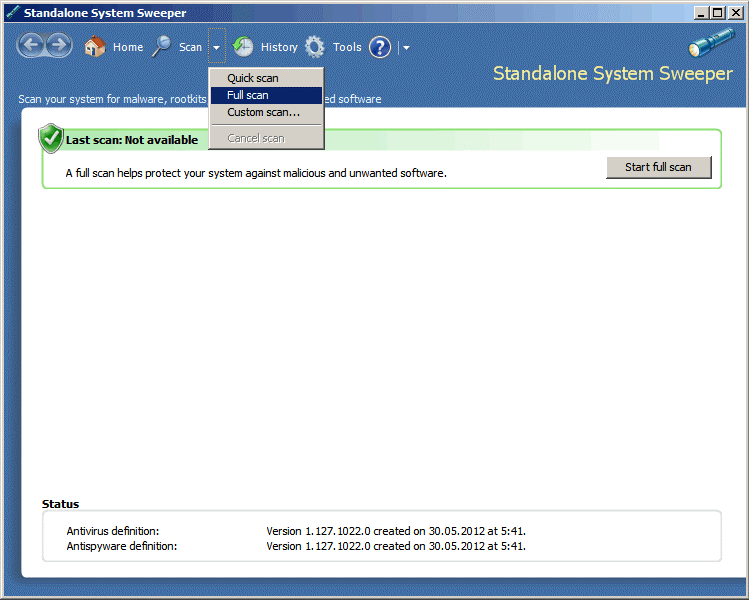749x600 pixels.
Task: Click the Scan magnifying glass icon
Action: pyautogui.click(x=161, y=46)
